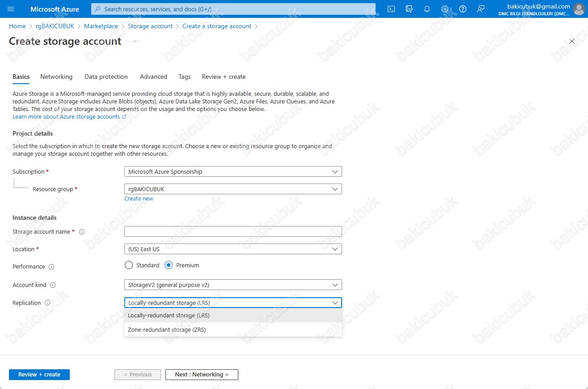Screen dimensions: 588x389
Task: Choose Zone-redundant storage (ZRS) option
Action: point(233,329)
